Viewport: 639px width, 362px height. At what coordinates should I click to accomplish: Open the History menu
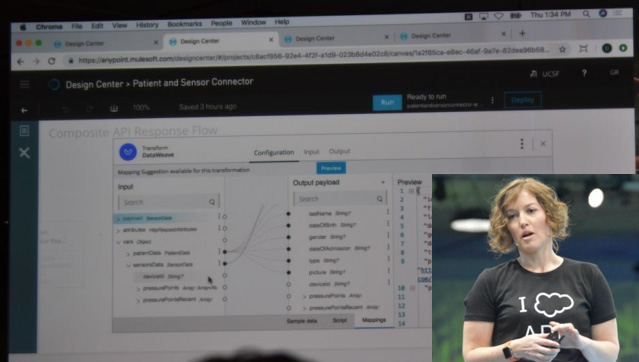point(147,25)
